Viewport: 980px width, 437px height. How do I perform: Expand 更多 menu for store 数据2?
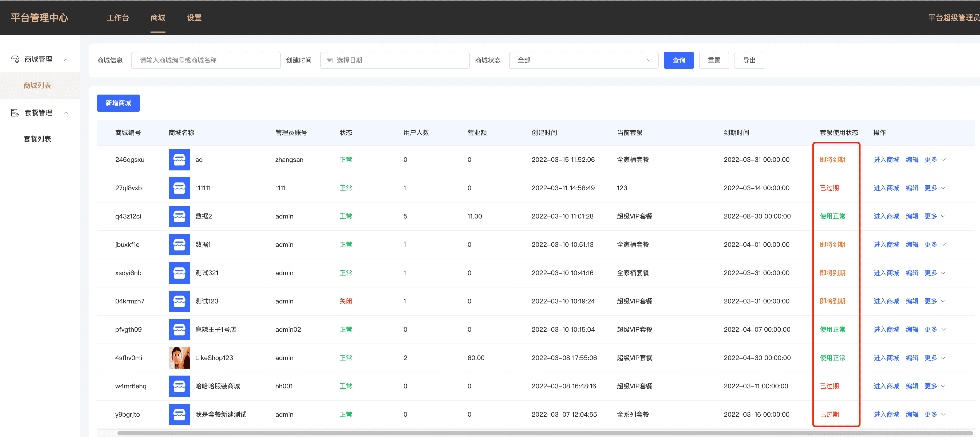[x=935, y=216]
